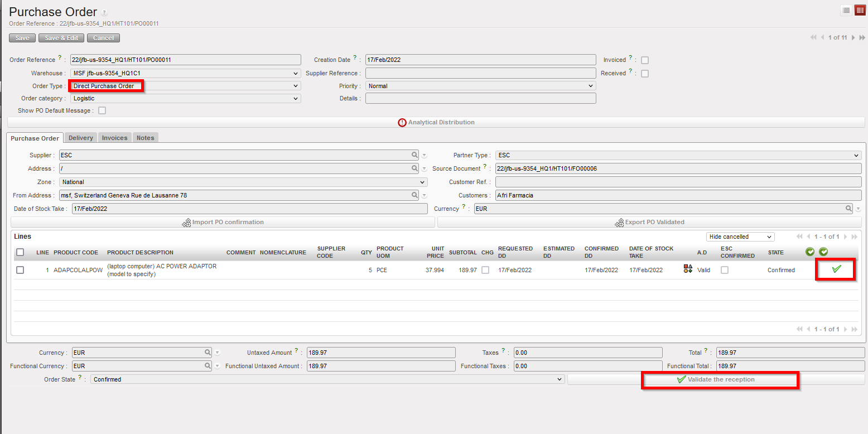Switch to list view icon at top right
Viewport: 868px width, 434px height.
(x=846, y=11)
